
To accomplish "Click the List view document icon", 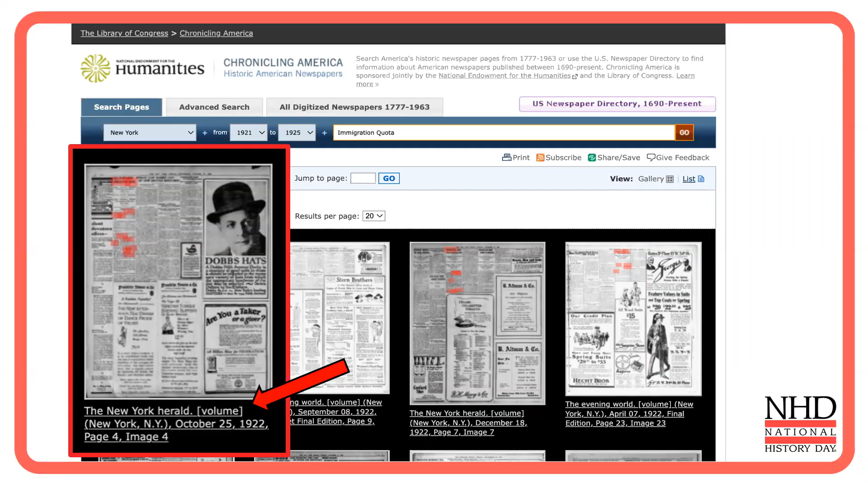I will [701, 179].
